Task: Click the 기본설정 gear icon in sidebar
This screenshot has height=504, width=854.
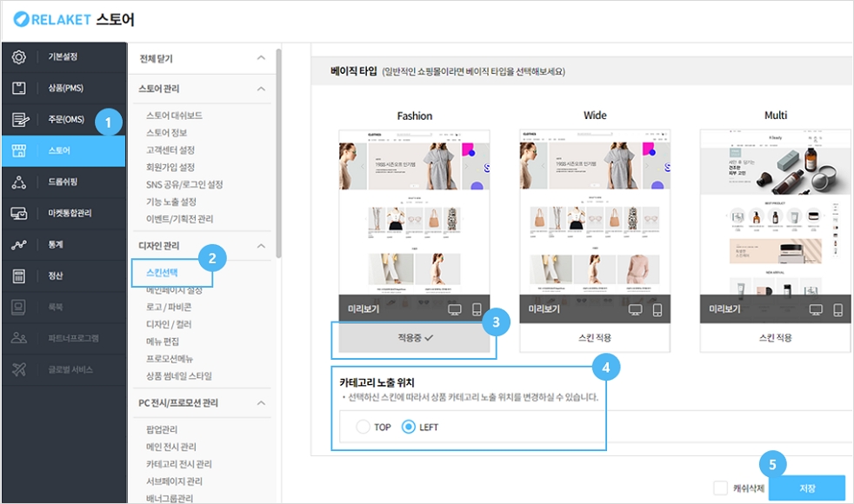Action: click(19, 57)
